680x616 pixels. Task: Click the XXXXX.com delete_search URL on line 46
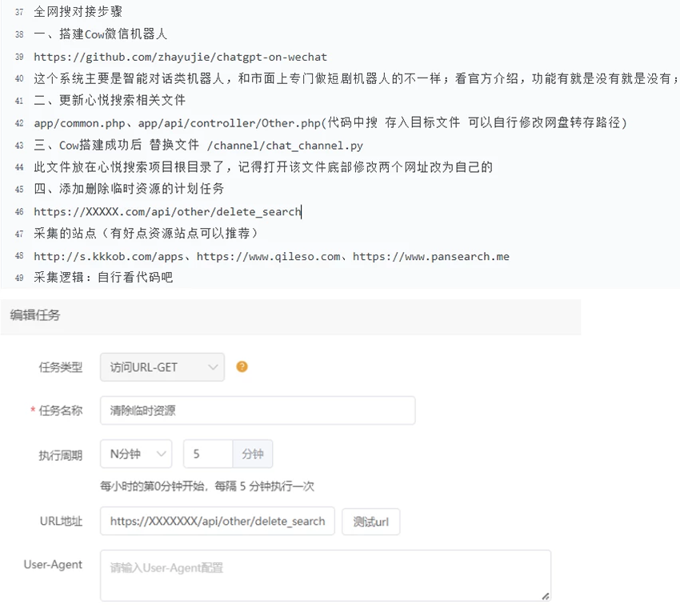click(x=167, y=212)
